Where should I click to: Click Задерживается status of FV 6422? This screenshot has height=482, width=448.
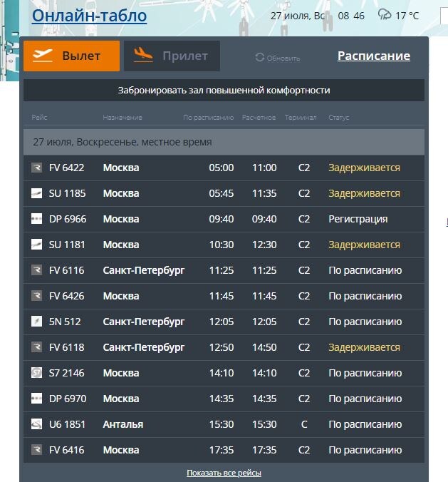(x=364, y=168)
